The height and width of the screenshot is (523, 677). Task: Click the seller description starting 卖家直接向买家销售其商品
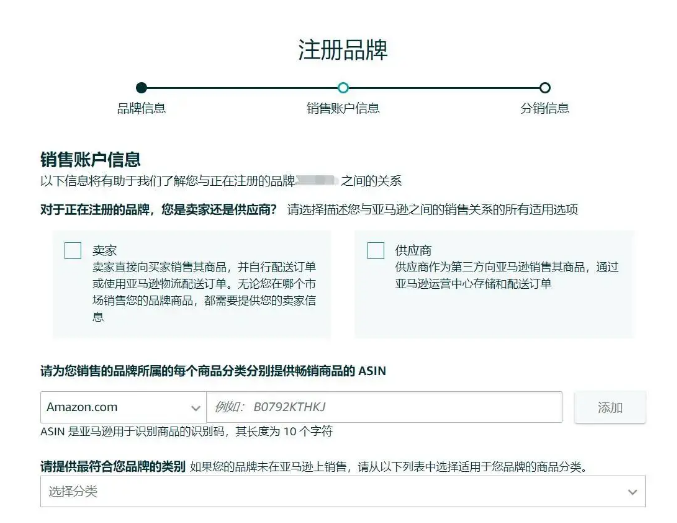coord(204,292)
